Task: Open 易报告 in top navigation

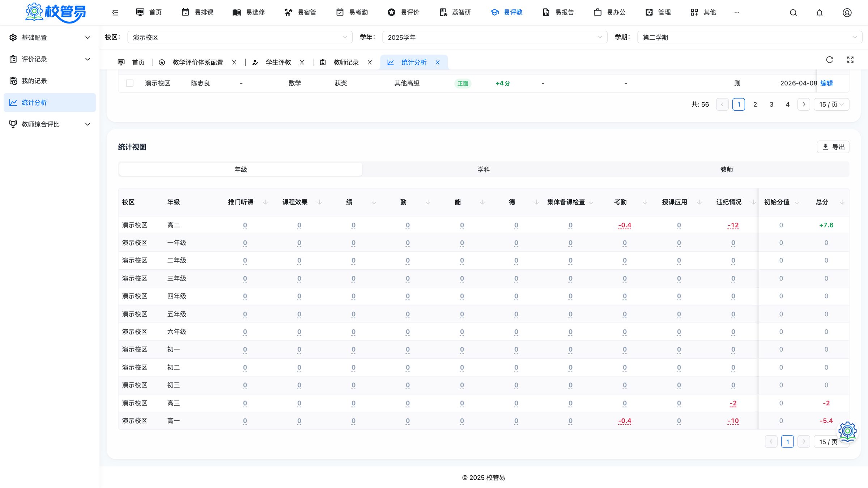Action: pos(558,13)
